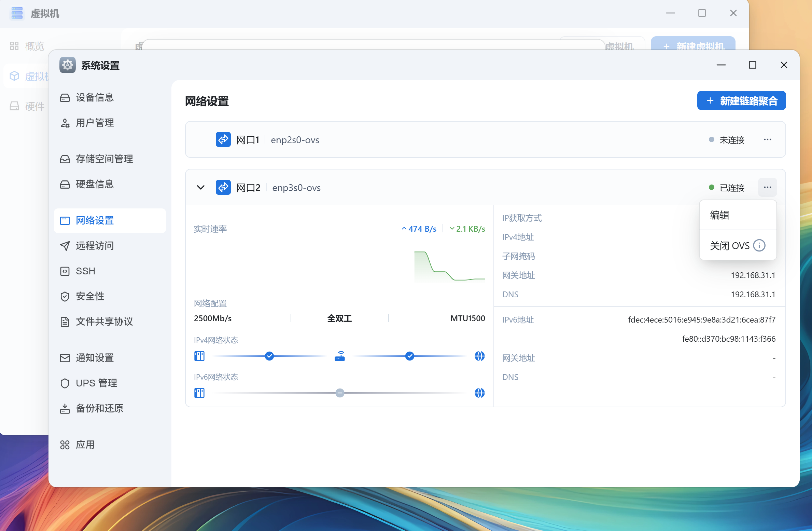Click the 网口2 network adapter icon
Image resolution: width=812 pixels, height=531 pixels.
(223, 187)
